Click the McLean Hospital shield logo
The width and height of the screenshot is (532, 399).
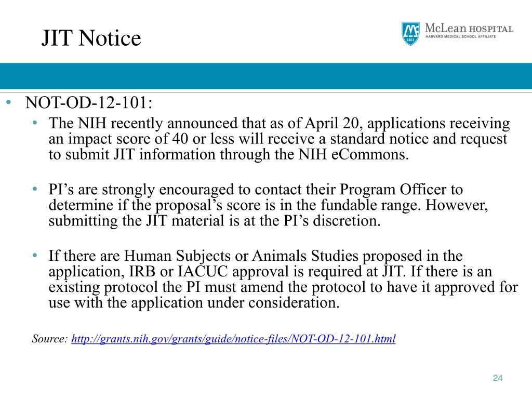(410, 32)
